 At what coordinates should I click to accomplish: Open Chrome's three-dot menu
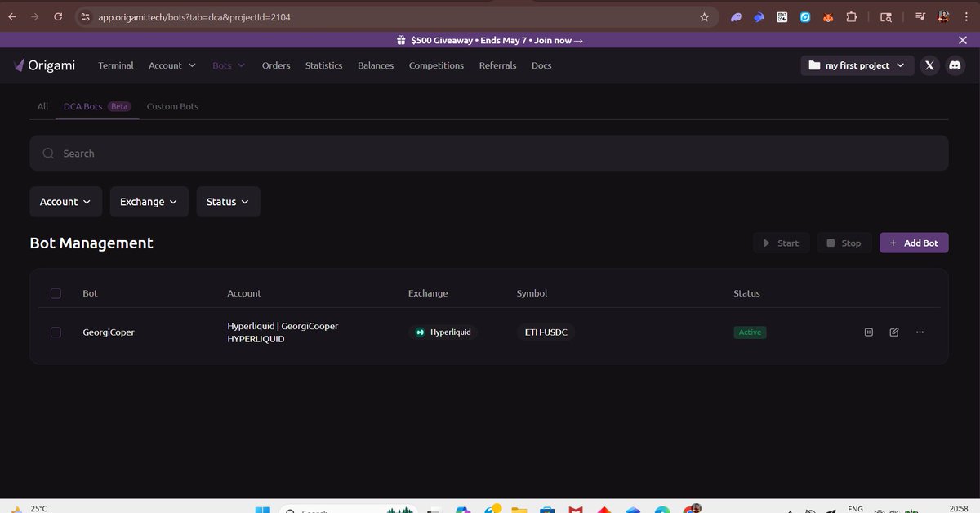click(x=967, y=16)
